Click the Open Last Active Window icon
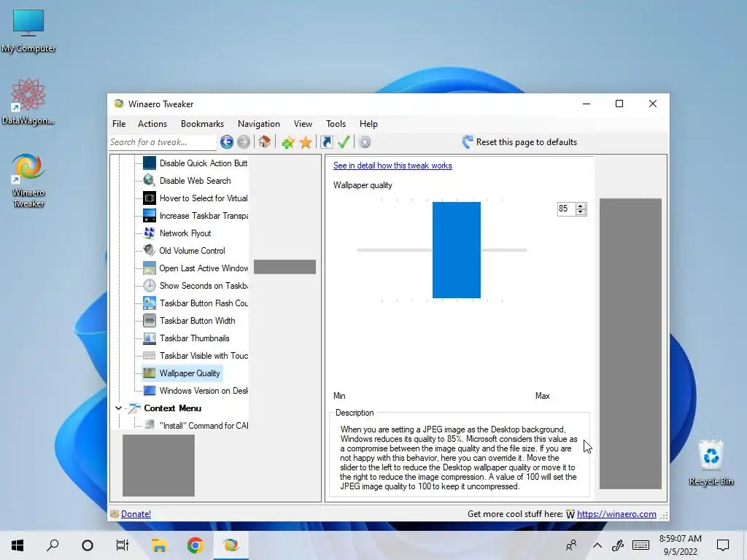Viewport: 747px width, 560px height. click(150, 268)
